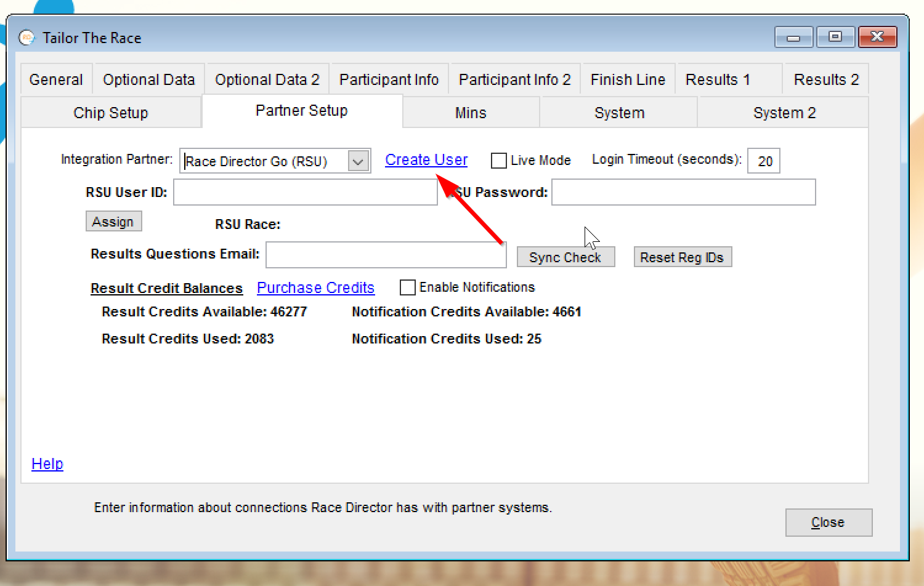Image resolution: width=924 pixels, height=586 pixels.
Task: Focus the RSU User ID field
Action: point(306,192)
